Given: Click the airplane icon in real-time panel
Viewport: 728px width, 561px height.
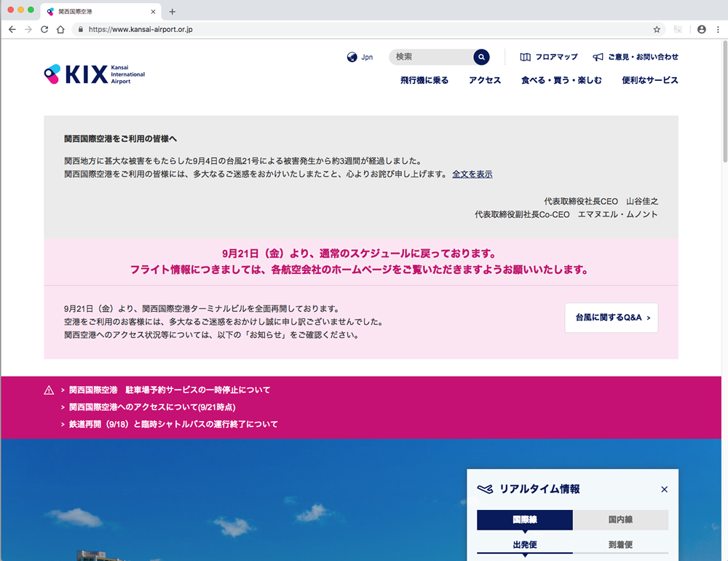Looking at the screenshot, I should coord(485,489).
